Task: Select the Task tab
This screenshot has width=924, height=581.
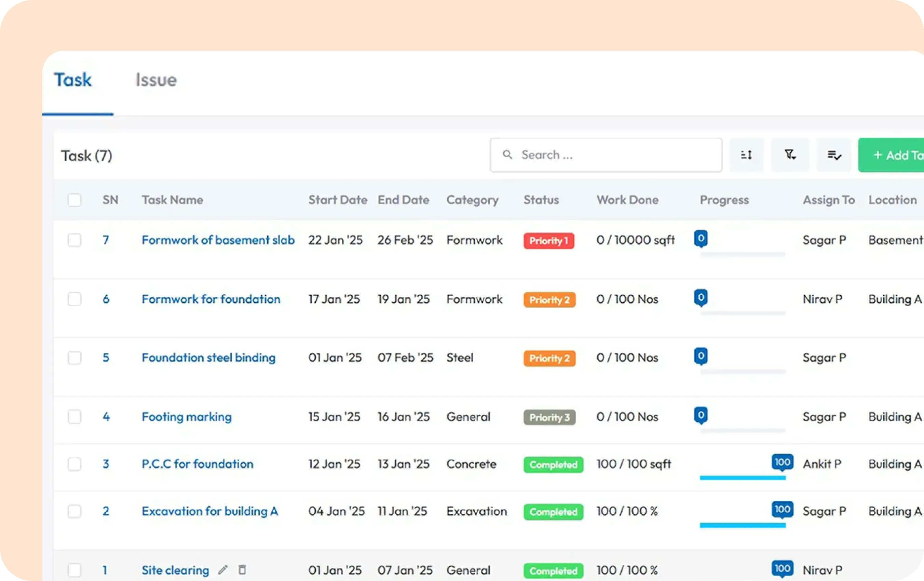Action: coord(73,80)
